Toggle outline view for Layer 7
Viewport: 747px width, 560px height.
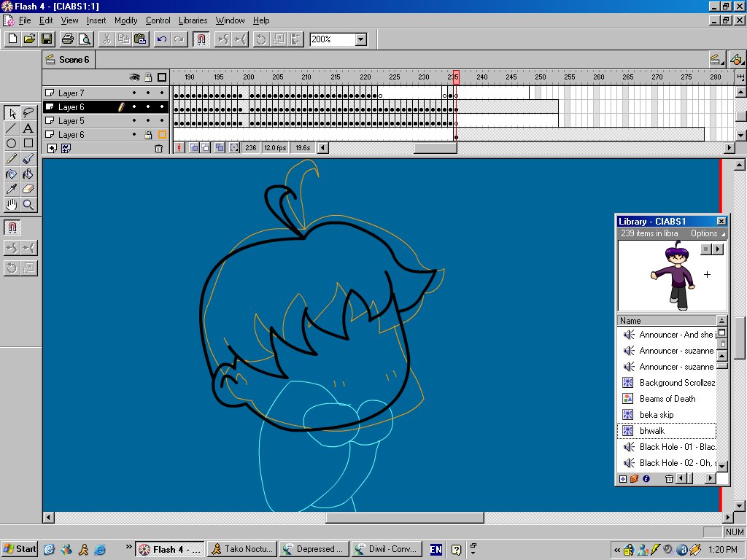tap(162, 93)
